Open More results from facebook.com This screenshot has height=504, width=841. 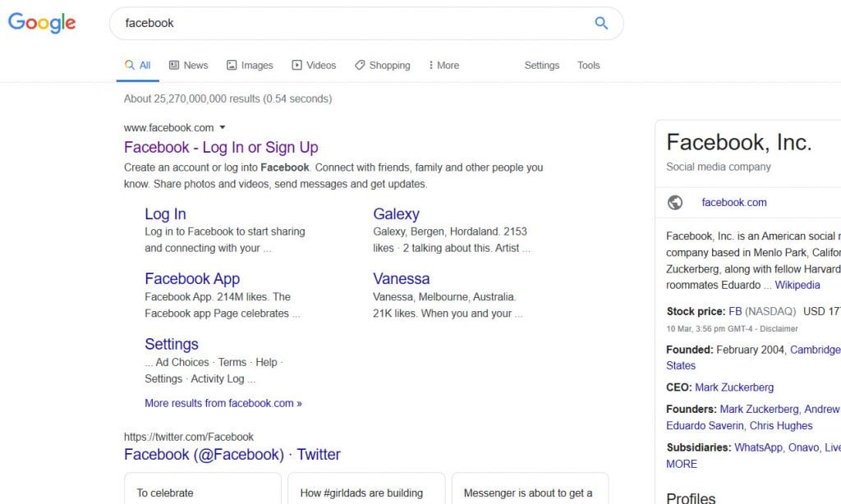pos(223,403)
